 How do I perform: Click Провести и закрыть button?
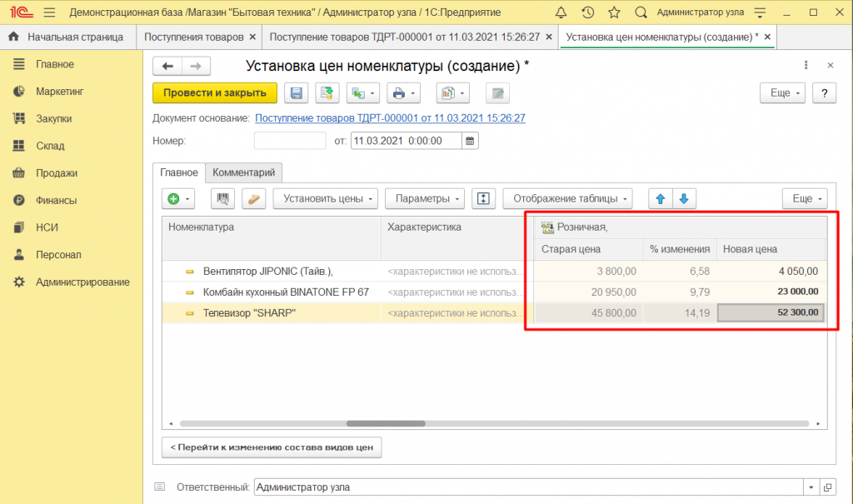coord(215,93)
